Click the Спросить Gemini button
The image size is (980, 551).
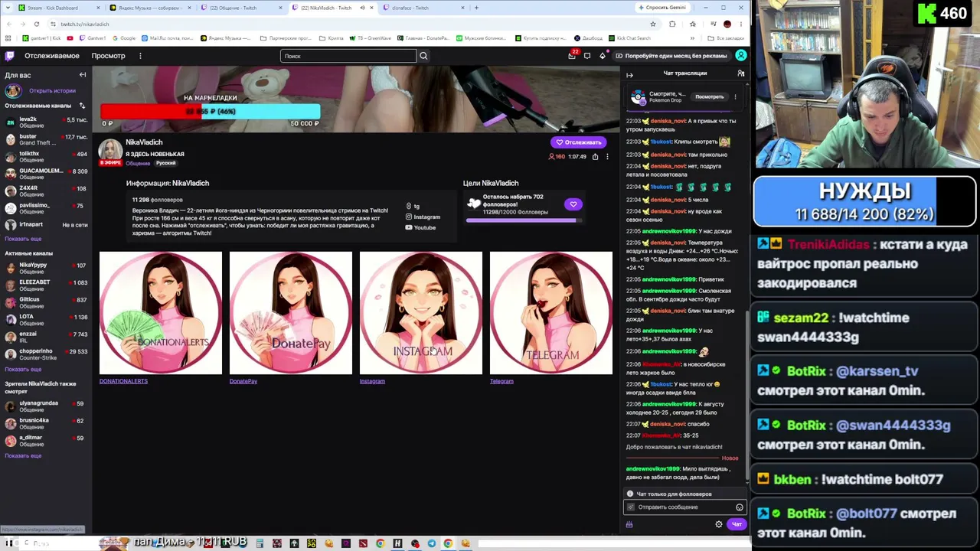pos(662,8)
